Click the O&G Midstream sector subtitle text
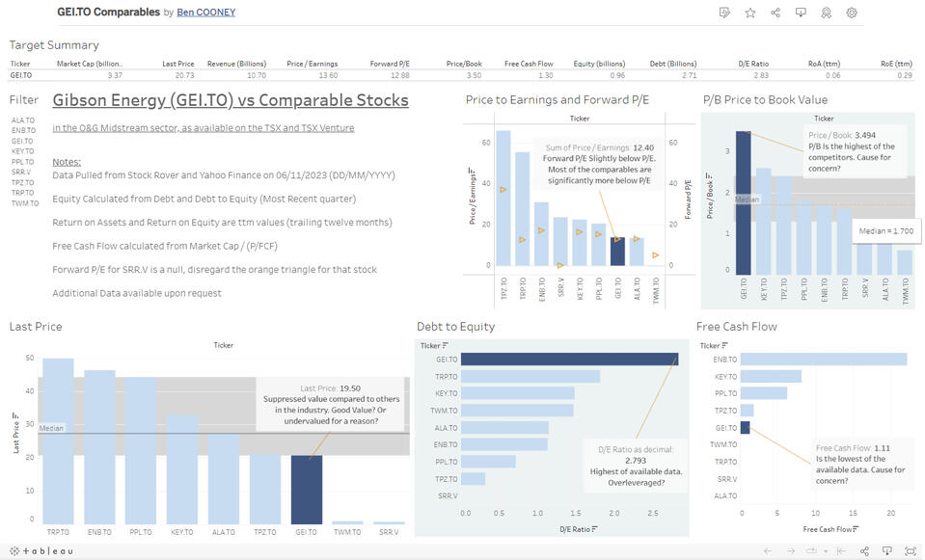925x560 pixels. 203,128
